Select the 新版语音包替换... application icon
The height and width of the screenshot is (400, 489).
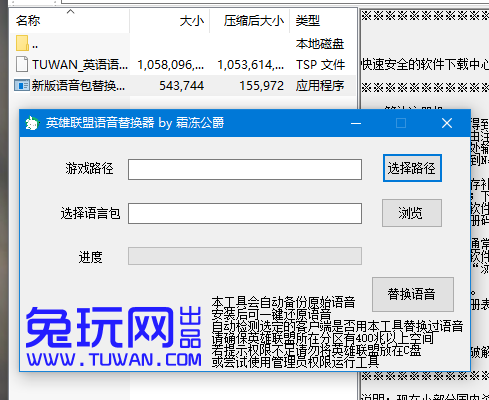22,85
